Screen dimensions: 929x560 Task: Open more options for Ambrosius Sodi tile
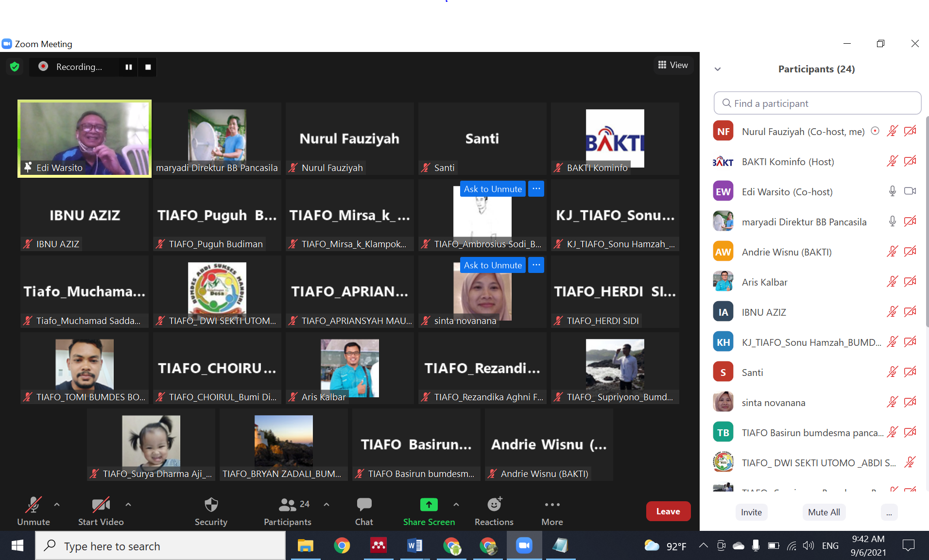tap(536, 188)
